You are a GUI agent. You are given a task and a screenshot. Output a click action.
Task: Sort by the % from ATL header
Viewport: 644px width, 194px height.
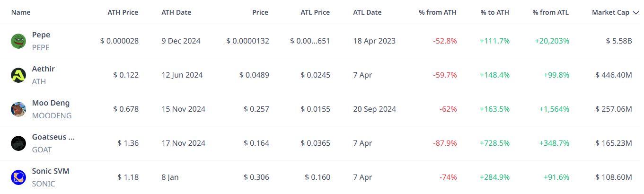click(x=551, y=12)
